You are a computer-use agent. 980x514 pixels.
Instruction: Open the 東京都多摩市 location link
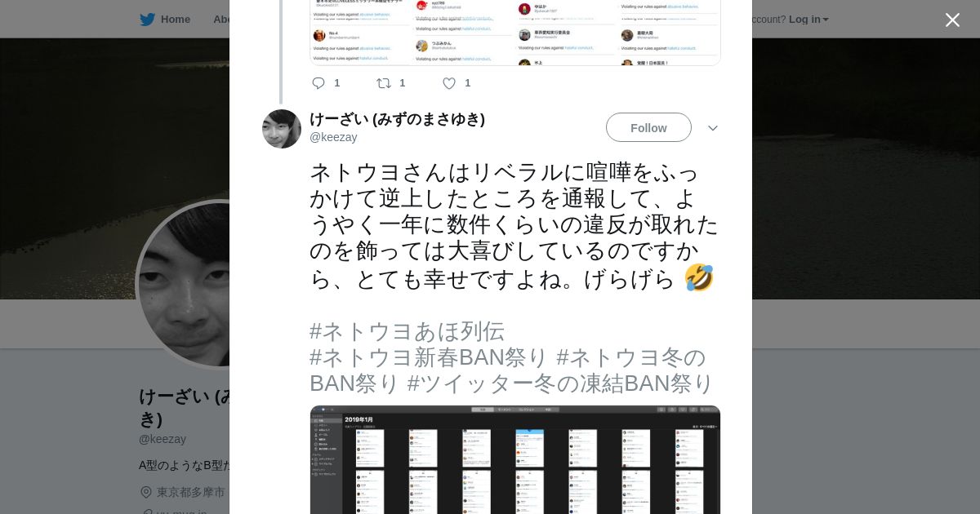(x=191, y=492)
